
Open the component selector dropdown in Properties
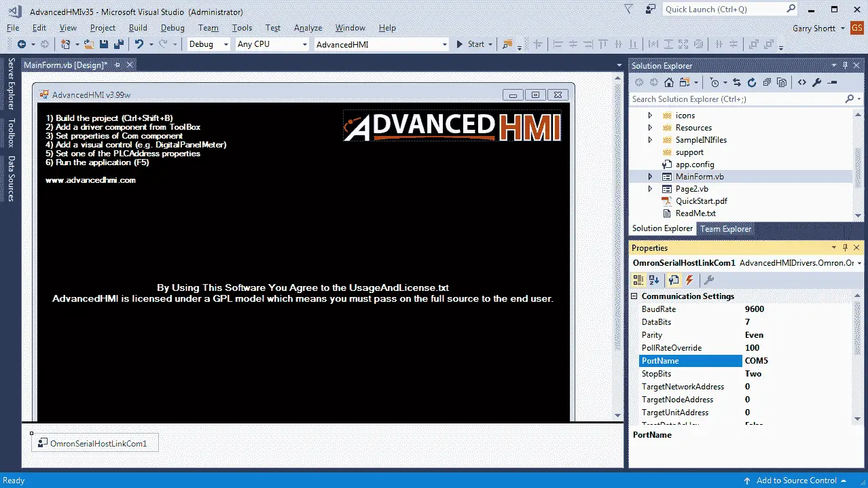859,263
